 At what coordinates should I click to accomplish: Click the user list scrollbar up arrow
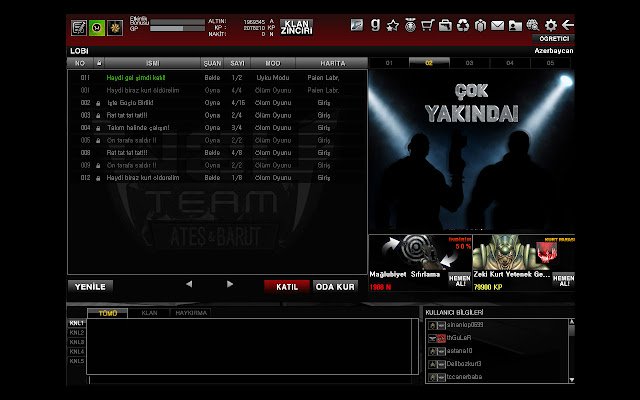(571, 322)
